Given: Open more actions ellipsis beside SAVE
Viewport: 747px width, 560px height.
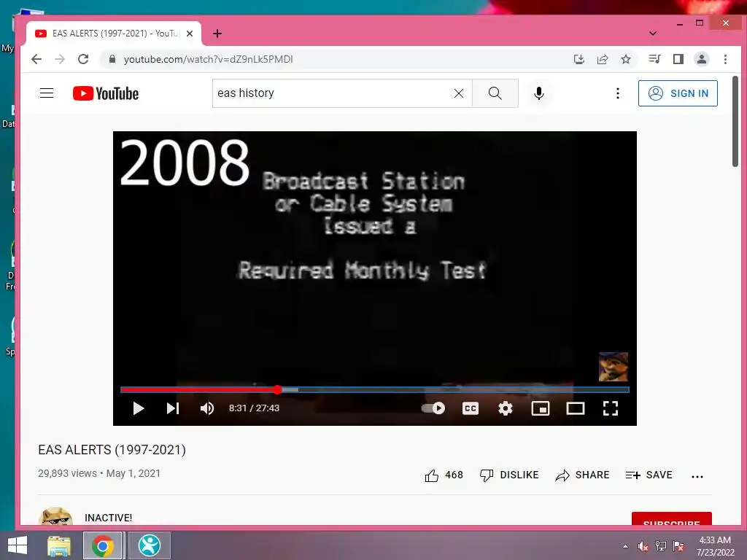Looking at the screenshot, I should 697,476.
